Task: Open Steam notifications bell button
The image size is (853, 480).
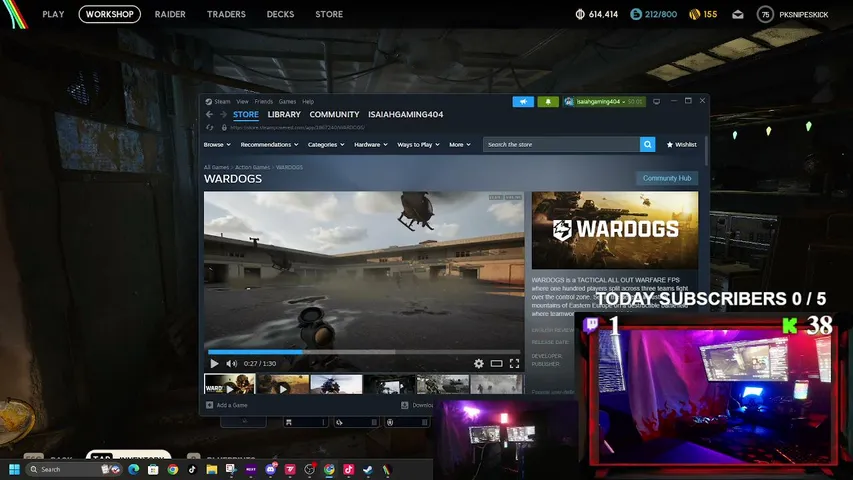Action: 548,102
